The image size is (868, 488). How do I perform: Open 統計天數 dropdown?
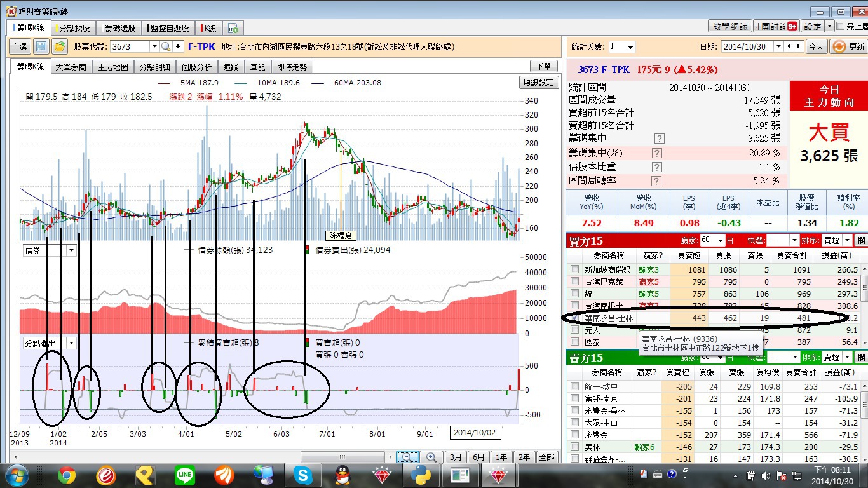click(630, 47)
